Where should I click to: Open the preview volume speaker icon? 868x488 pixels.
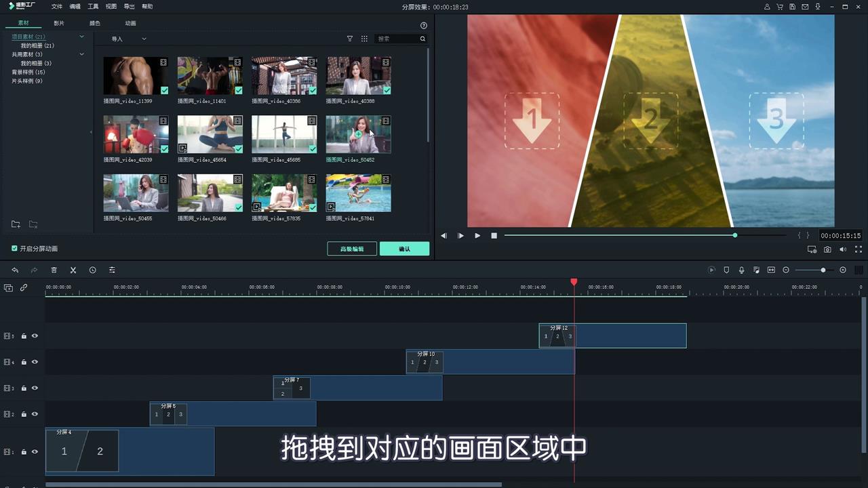tap(843, 249)
